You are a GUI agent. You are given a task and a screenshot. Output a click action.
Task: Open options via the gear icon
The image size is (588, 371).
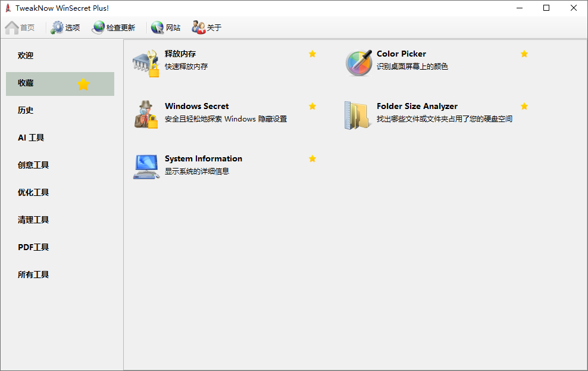tap(57, 27)
